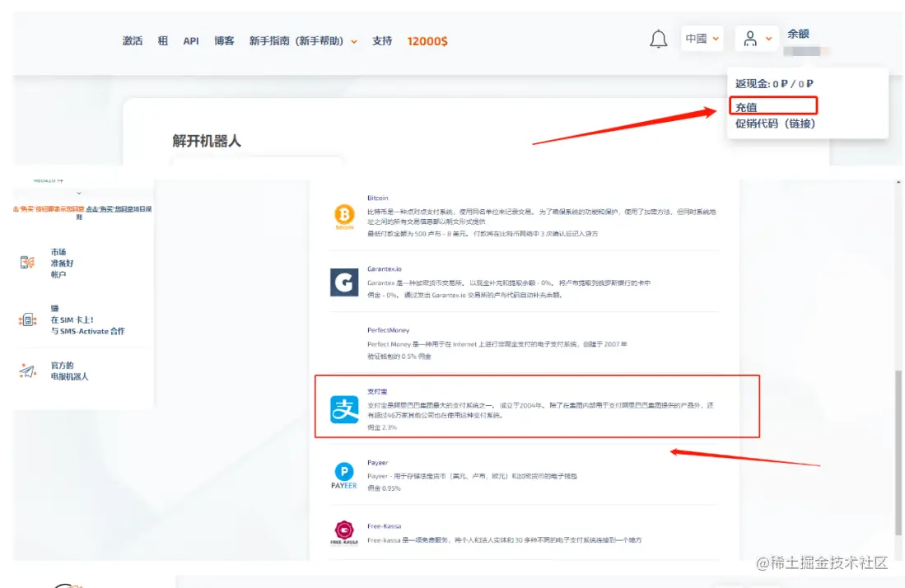Open the API menu item
Screen dimensions: 905x588
tap(190, 41)
